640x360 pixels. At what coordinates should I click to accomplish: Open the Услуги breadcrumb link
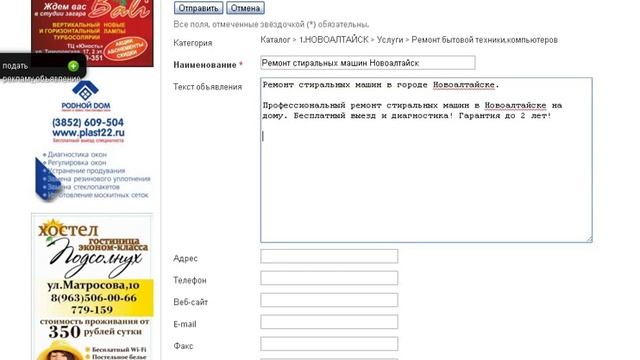point(390,40)
